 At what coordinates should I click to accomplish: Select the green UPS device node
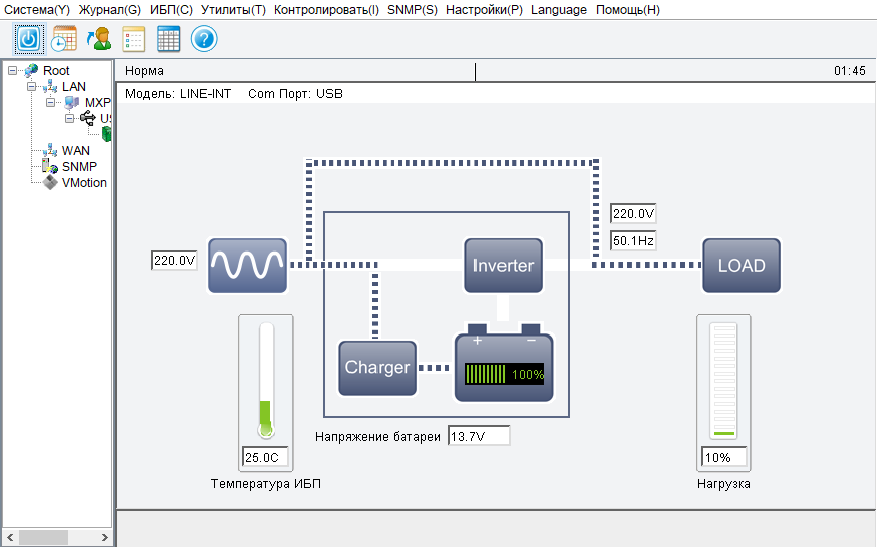107,134
